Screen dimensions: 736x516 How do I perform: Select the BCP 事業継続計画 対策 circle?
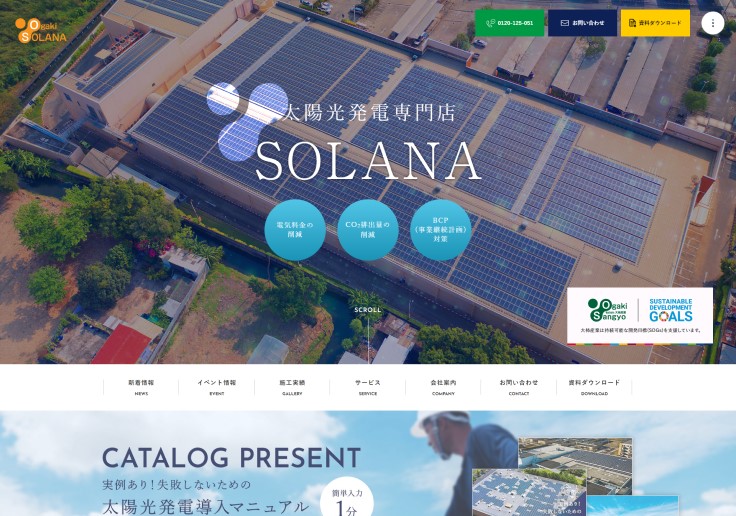441,230
